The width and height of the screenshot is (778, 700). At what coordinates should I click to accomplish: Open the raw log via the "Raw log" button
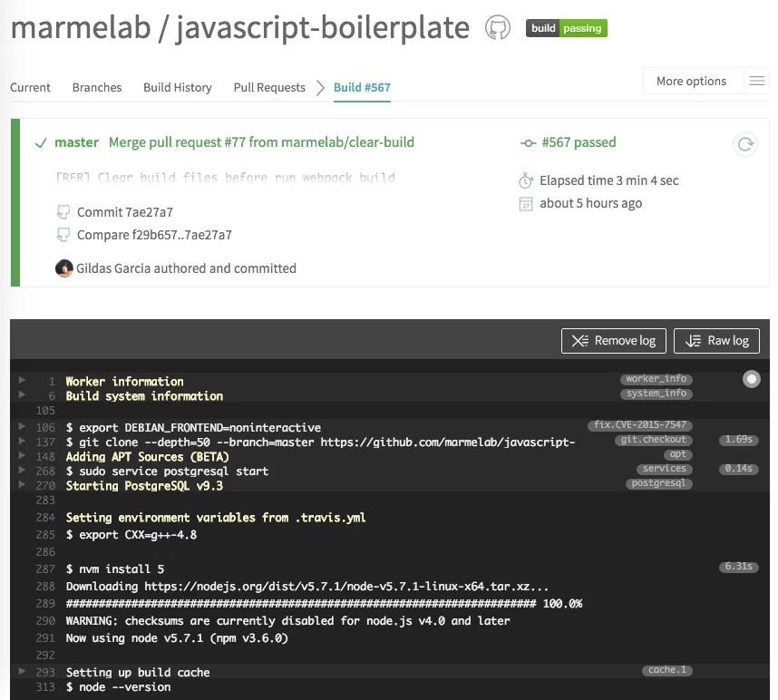[x=716, y=341]
